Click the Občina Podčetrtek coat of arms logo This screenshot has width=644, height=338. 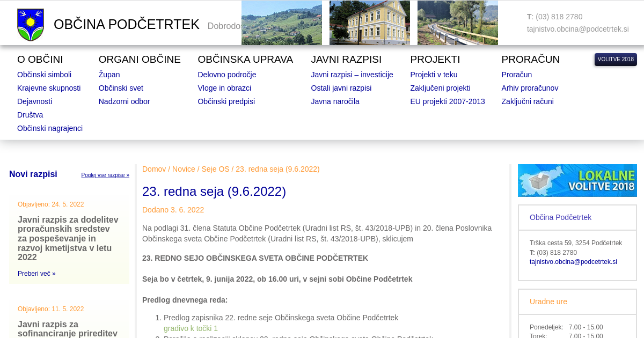(x=31, y=25)
